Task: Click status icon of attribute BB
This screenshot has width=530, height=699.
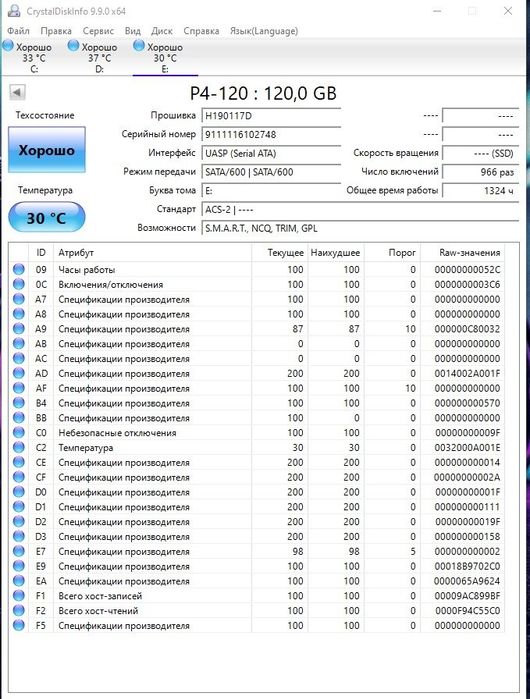Action: pos(19,418)
